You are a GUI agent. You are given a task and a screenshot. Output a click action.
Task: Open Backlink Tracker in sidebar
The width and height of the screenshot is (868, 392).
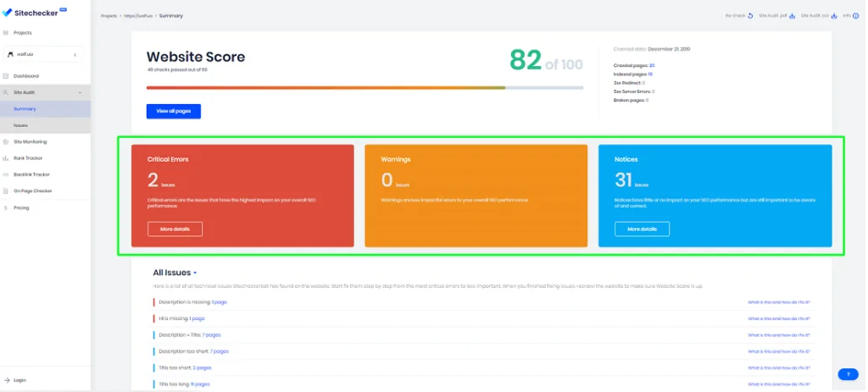(x=32, y=174)
